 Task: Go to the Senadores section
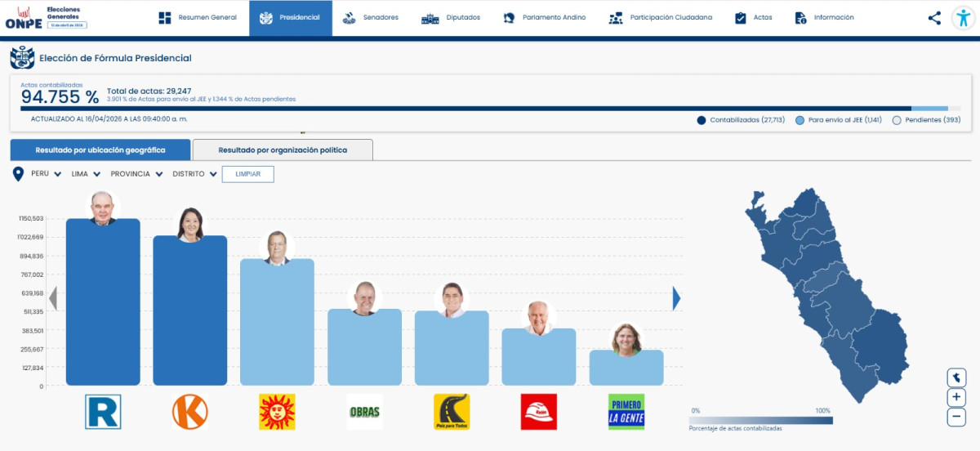[x=370, y=18]
